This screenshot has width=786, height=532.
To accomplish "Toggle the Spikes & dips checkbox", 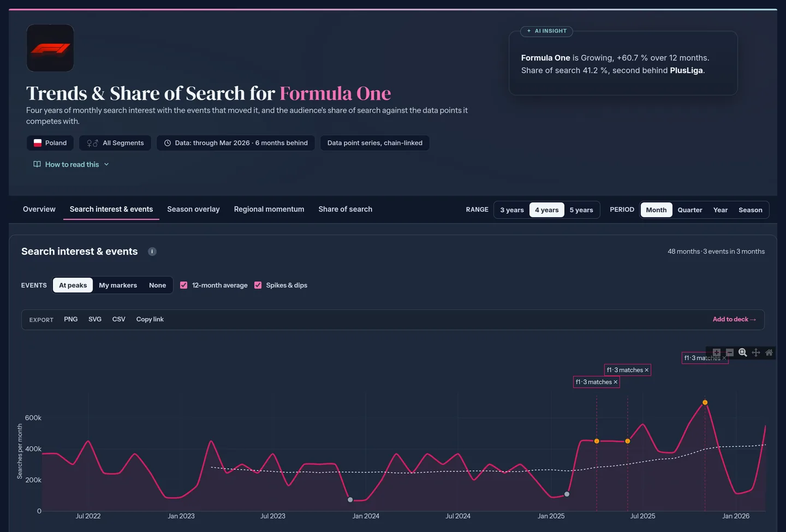I will pyautogui.click(x=258, y=285).
